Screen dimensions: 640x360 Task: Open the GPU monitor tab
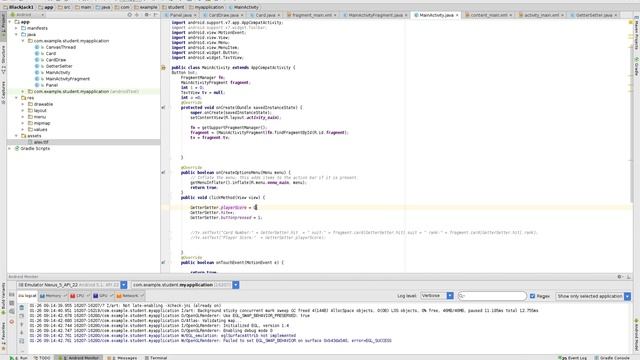click(102, 296)
